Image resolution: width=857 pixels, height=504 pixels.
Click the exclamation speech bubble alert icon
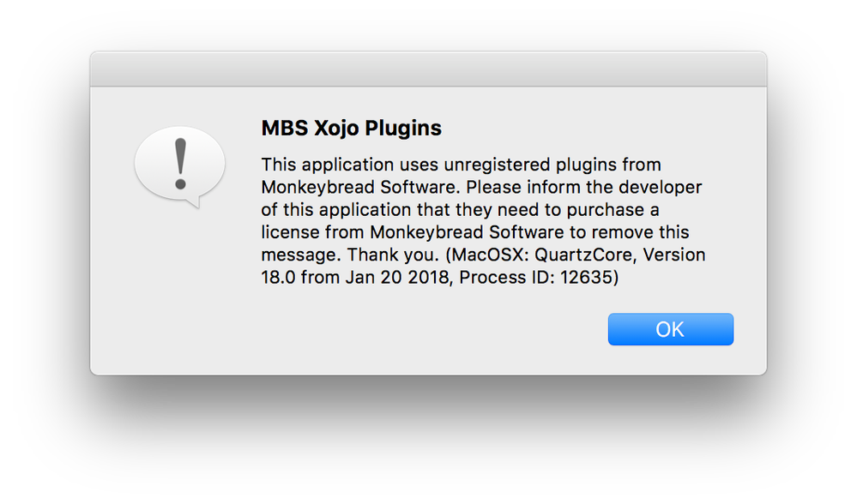180,166
